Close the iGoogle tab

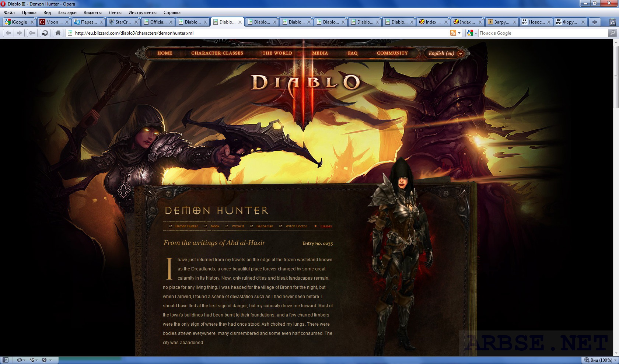coord(32,22)
